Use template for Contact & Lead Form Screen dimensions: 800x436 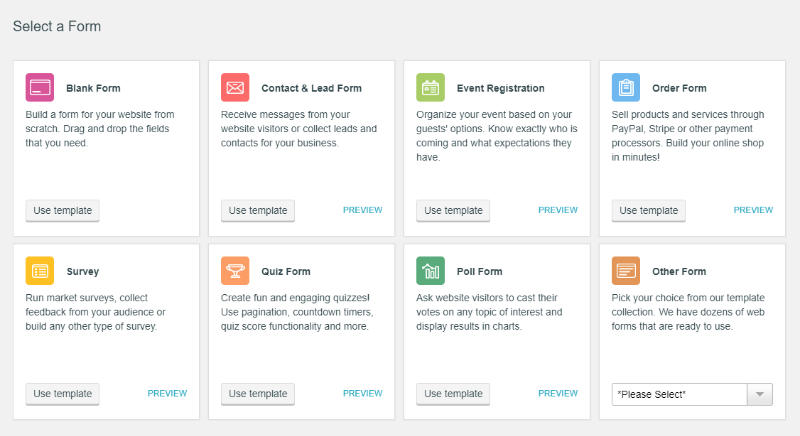pos(258,211)
